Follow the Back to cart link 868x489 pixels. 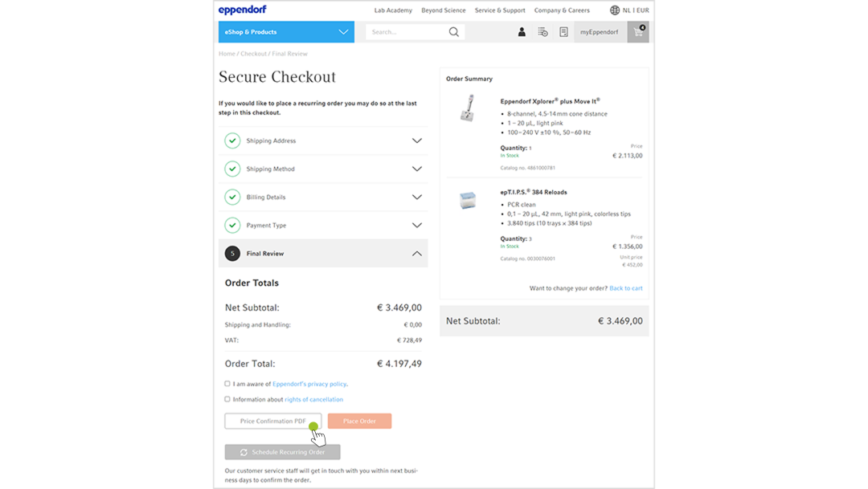click(625, 288)
